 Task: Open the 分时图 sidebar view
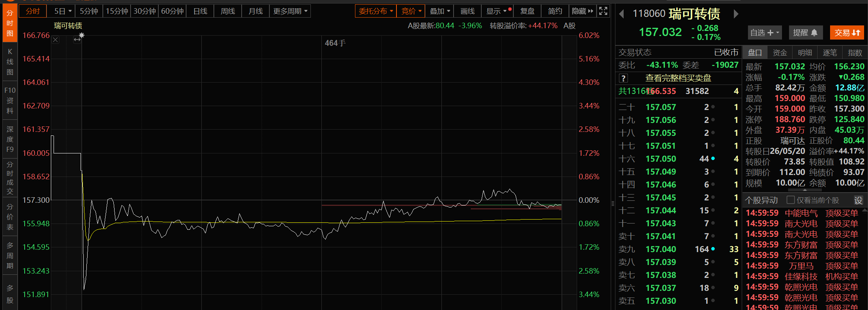tap(10, 23)
